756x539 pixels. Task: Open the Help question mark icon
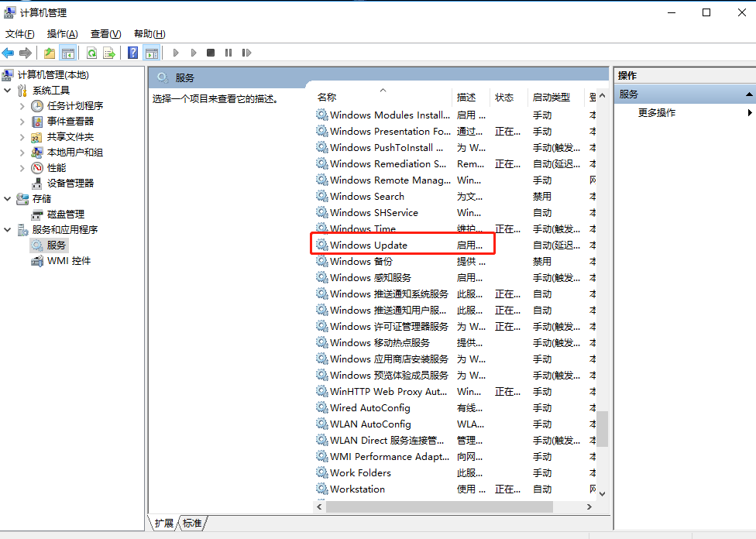(133, 53)
